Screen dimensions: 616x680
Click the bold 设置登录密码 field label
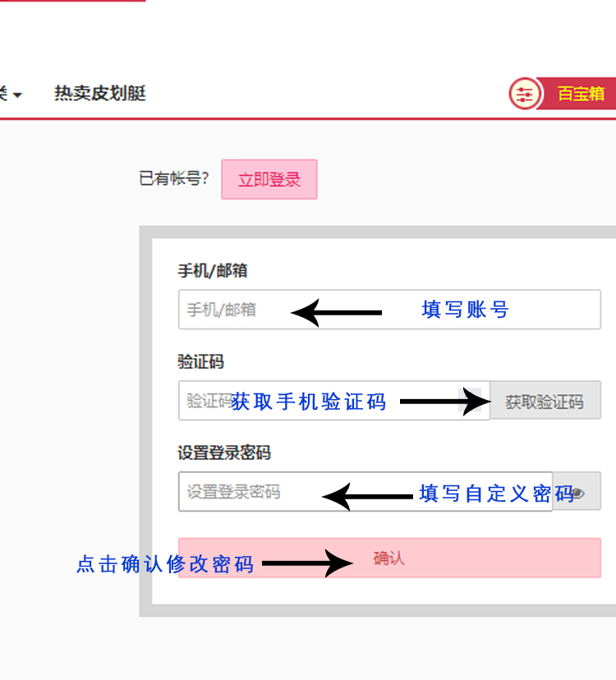coord(224,453)
